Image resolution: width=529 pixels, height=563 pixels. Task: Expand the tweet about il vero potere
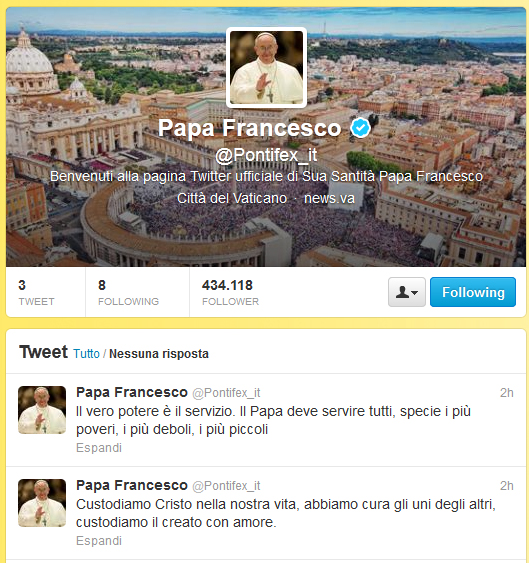tap(99, 448)
